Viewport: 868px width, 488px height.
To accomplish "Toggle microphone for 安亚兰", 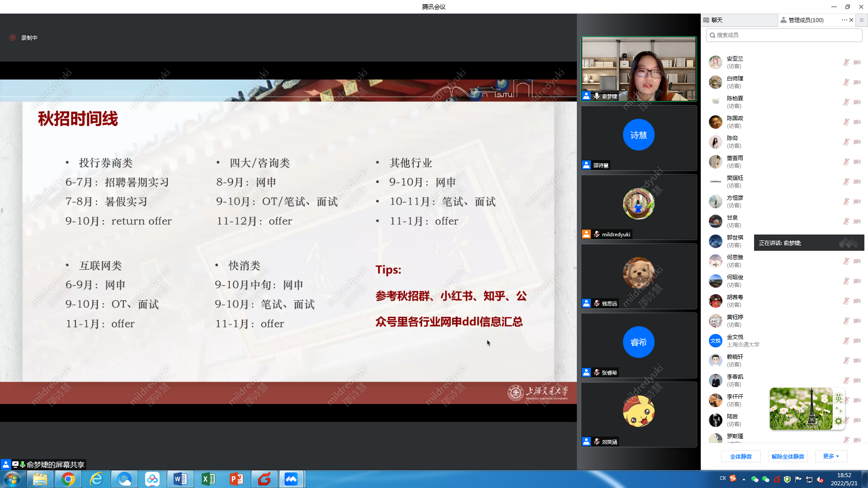I will (x=846, y=62).
